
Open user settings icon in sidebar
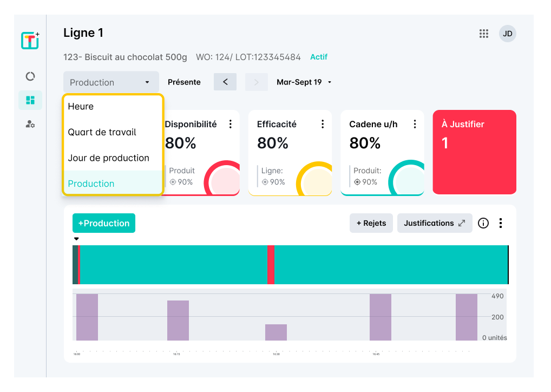30,124
